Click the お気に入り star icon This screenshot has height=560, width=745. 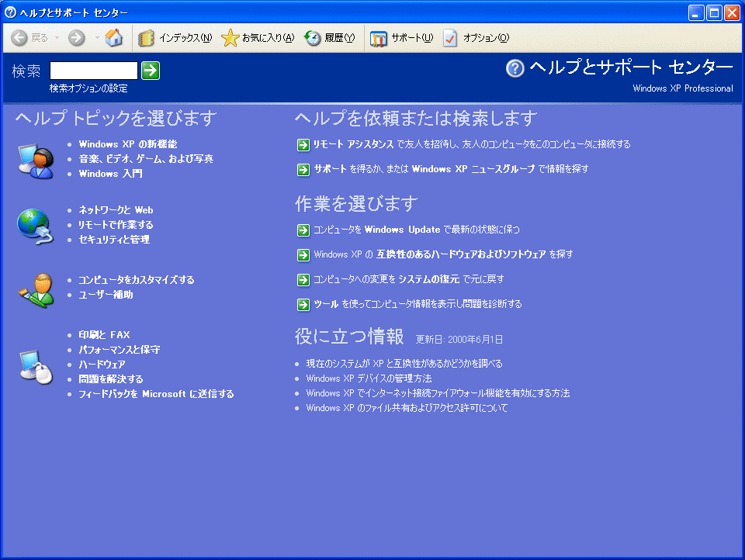point(230,38)
